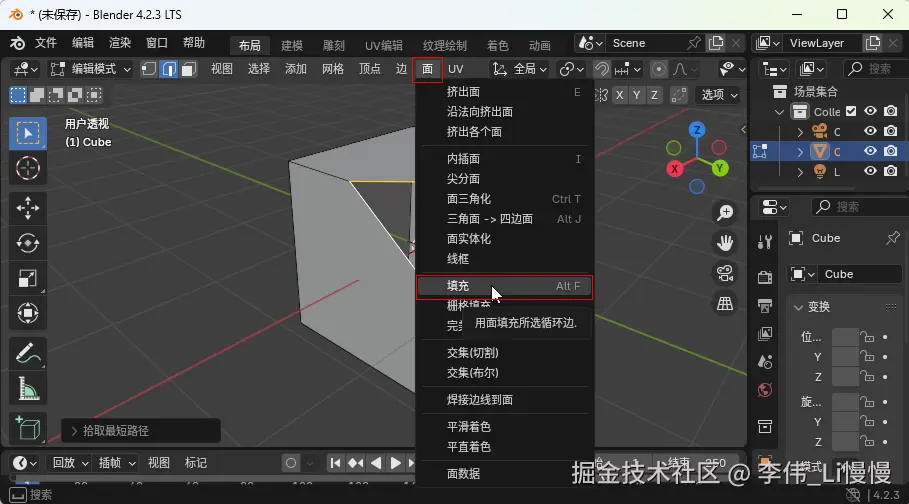Choose Fill from the Face menu

point(504,286)
